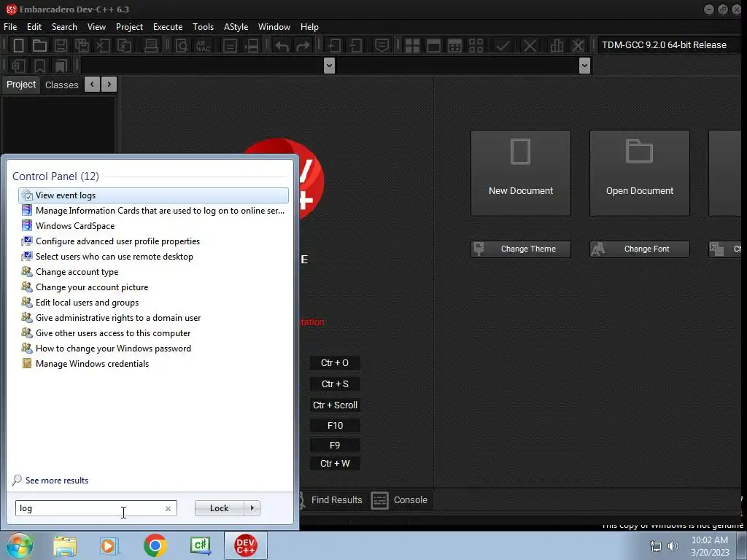Click the Compile four-squares toolbar icon
The height and width of the screenshot is (560, 747).
[x=412, y=45]
